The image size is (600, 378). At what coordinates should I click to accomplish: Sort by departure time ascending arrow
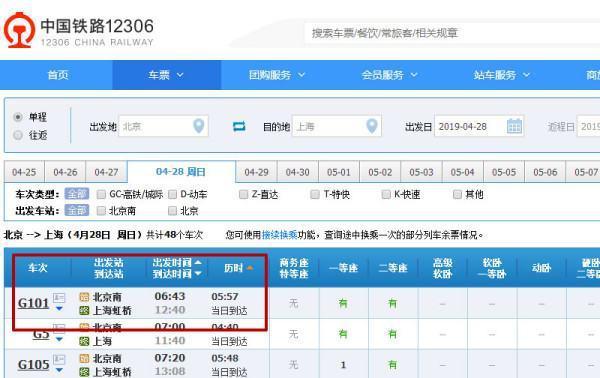[198, 262]
